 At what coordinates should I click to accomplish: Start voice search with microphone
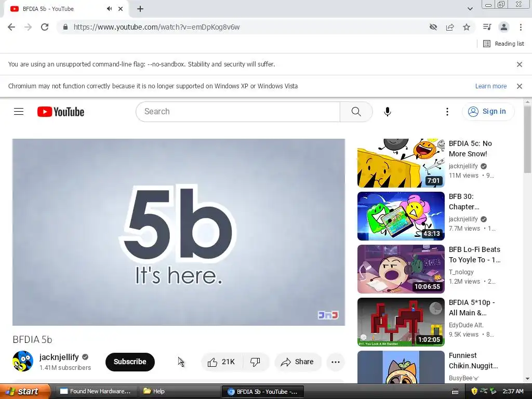(387, 112)
